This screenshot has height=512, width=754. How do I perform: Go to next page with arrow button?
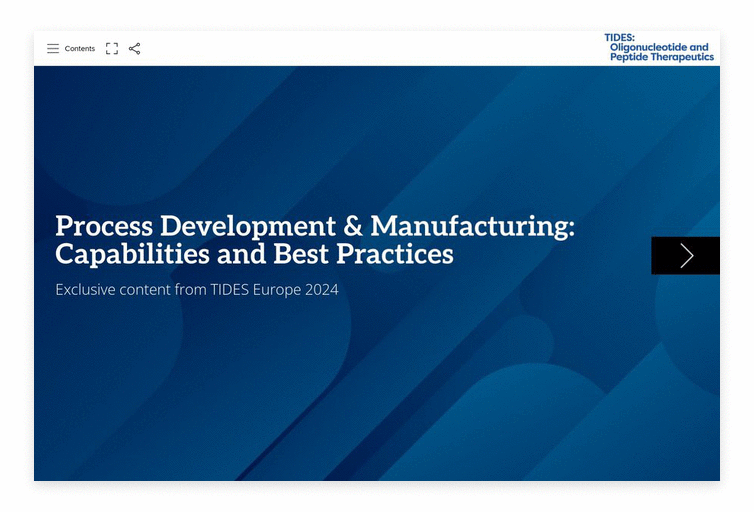click(x=685, y=256)
